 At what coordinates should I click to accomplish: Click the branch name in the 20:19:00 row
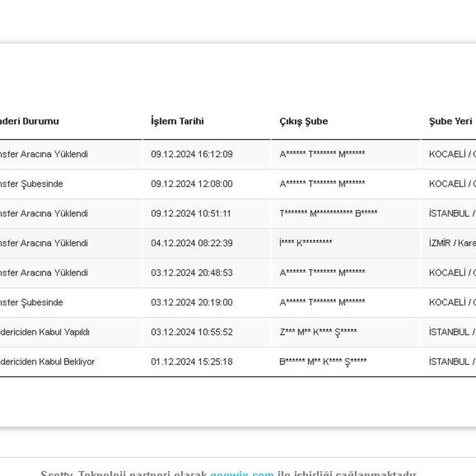(322, 302)
